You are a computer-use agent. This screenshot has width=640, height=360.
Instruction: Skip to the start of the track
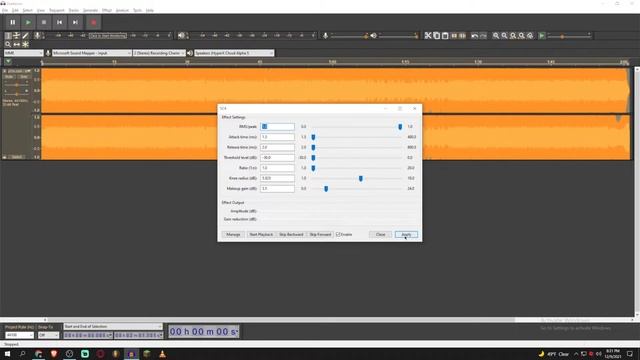60,22
